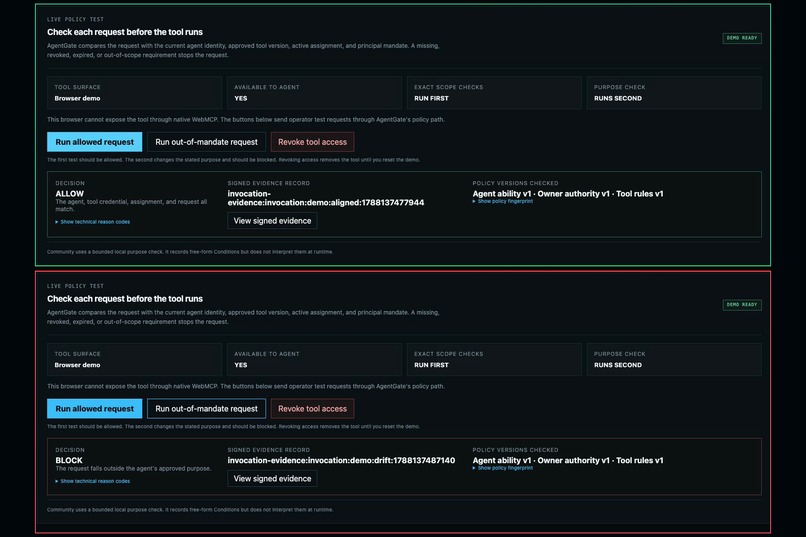Viewport: 806px width, 537px height.
Task: Click Browser demo tool surface in the ALLOW panel
Action: coord(77,98)
